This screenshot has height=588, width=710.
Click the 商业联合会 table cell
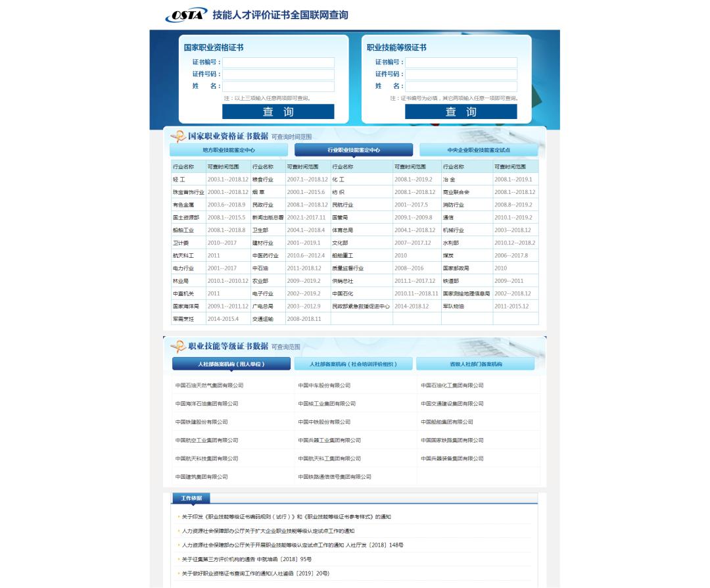(467, 192)
